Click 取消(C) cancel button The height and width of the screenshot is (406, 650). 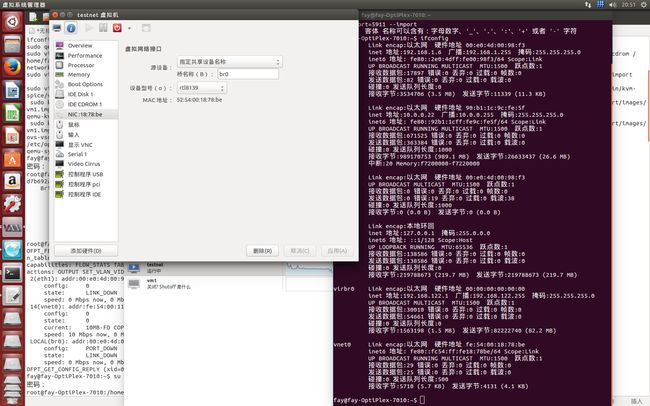(x=300, y=251)
